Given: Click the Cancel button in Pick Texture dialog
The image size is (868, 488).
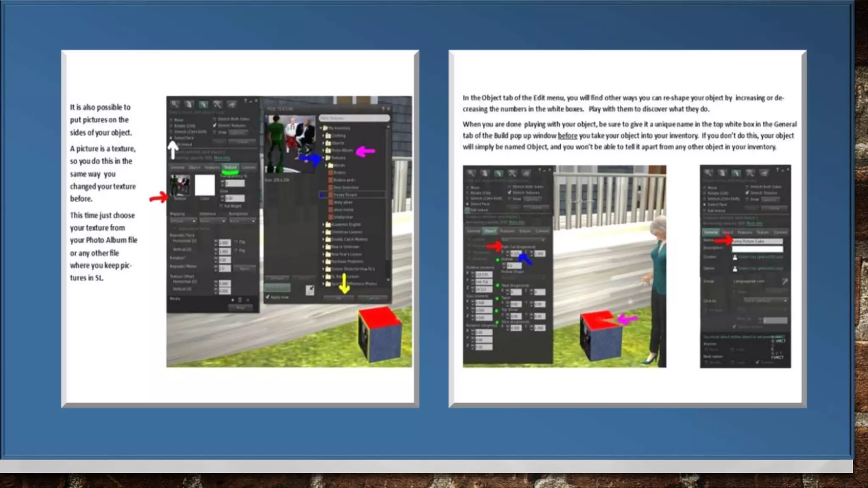Looking at the screenshot, I should 373,298.
